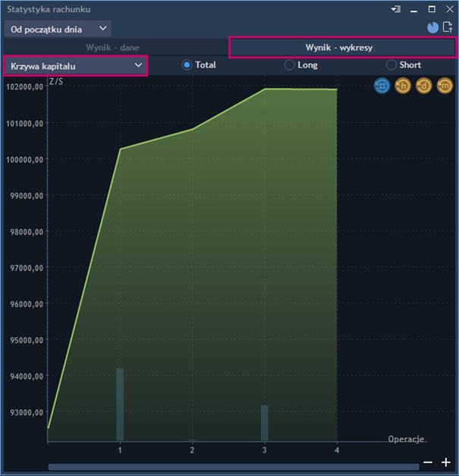Viewport: 459px width, 476px height.
Task: Click the export file icon
Action: [x=448, y=28]
